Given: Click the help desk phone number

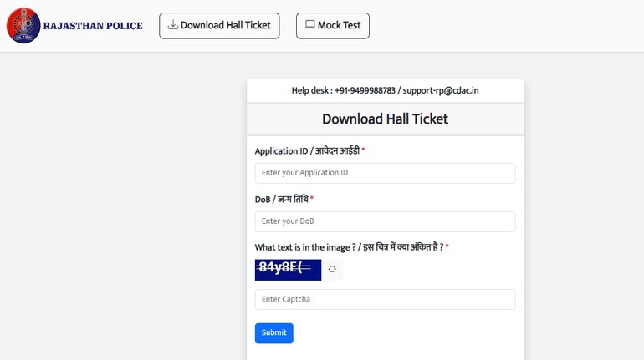Looking at the screenshot, I should click(365, 90).
